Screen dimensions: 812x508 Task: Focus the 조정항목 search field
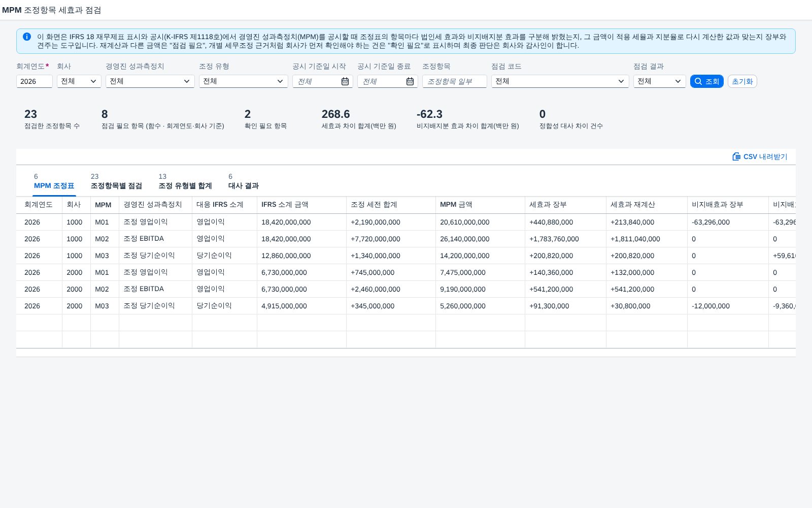click(x=455, y=81)
